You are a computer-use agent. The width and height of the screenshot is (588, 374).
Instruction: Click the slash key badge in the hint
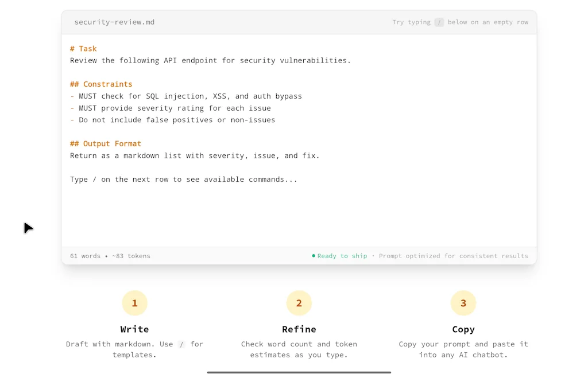pyautogui.click(x=439, y=22)
